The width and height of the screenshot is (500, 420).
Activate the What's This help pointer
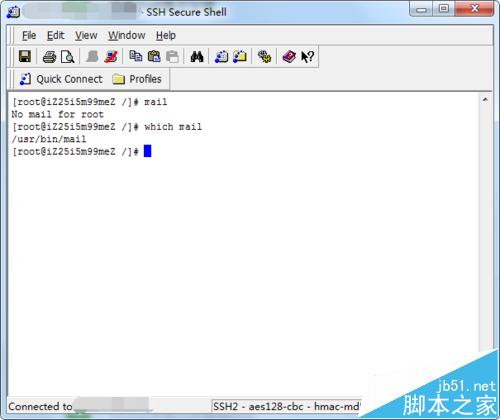coord(307,57)
